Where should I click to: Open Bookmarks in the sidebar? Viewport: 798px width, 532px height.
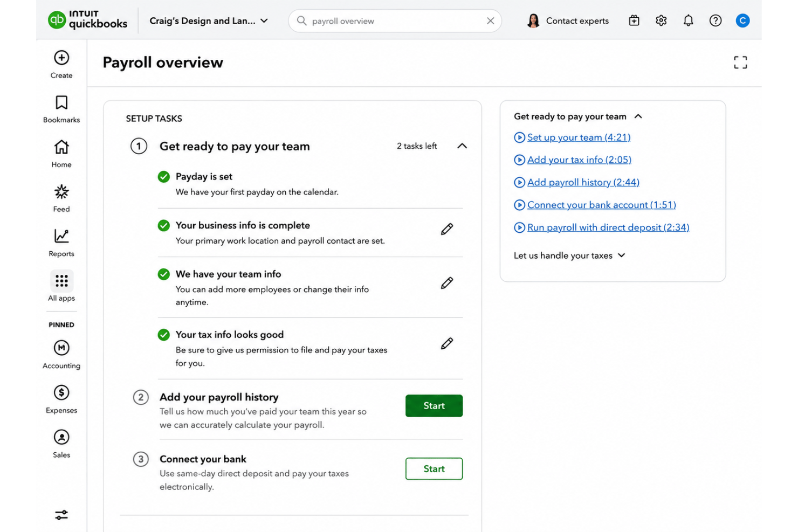pyautogui.click(x=61, y=109)
